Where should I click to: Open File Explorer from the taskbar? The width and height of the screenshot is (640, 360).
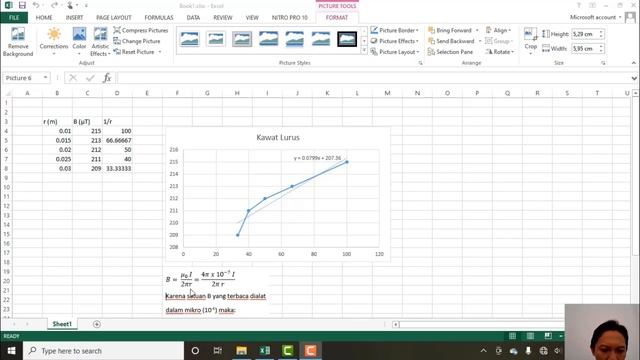click(241, 351)
